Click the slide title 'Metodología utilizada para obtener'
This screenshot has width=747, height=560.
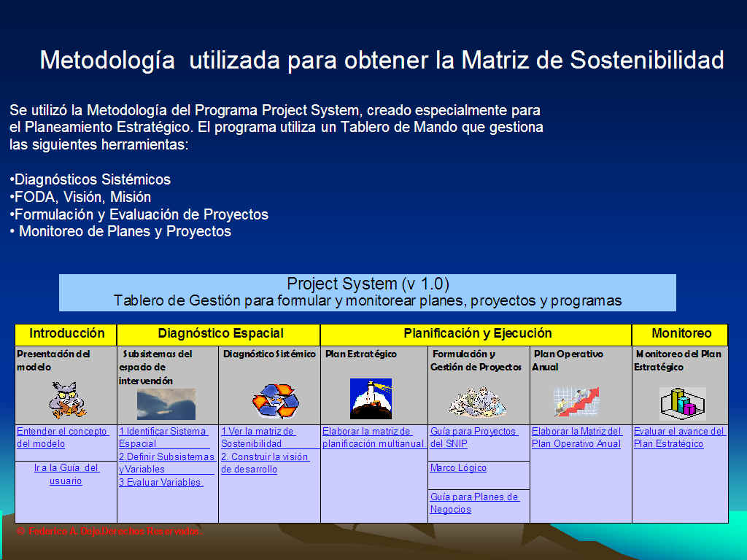(x=382, y=61)
